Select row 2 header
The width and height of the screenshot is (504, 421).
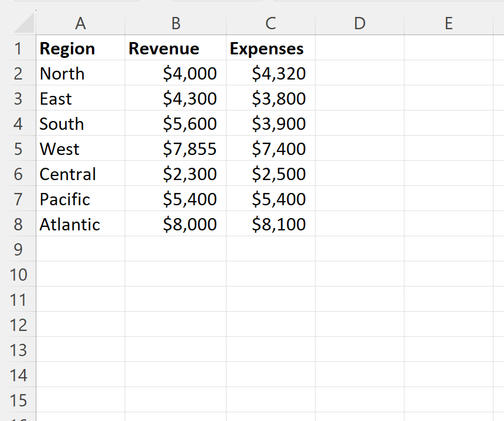point(18,73)
